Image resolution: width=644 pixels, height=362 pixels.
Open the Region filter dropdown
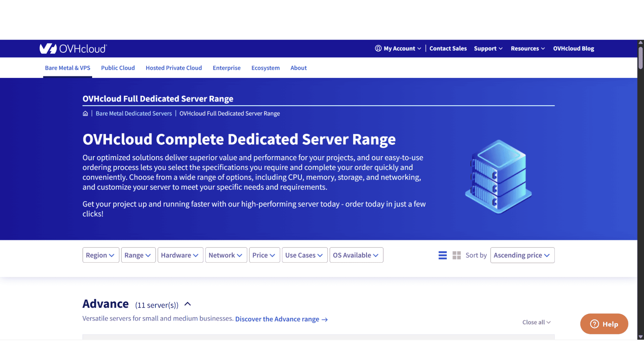tap(101, 255)
